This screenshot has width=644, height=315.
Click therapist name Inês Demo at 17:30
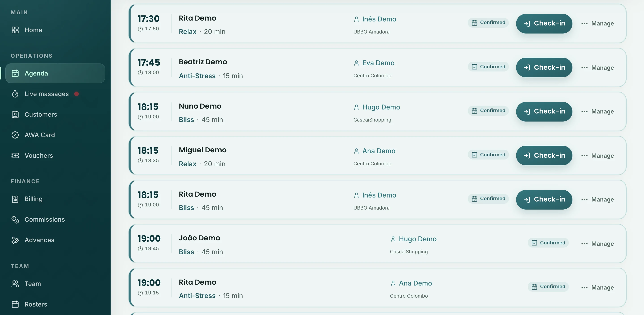[x=379, y=19]
